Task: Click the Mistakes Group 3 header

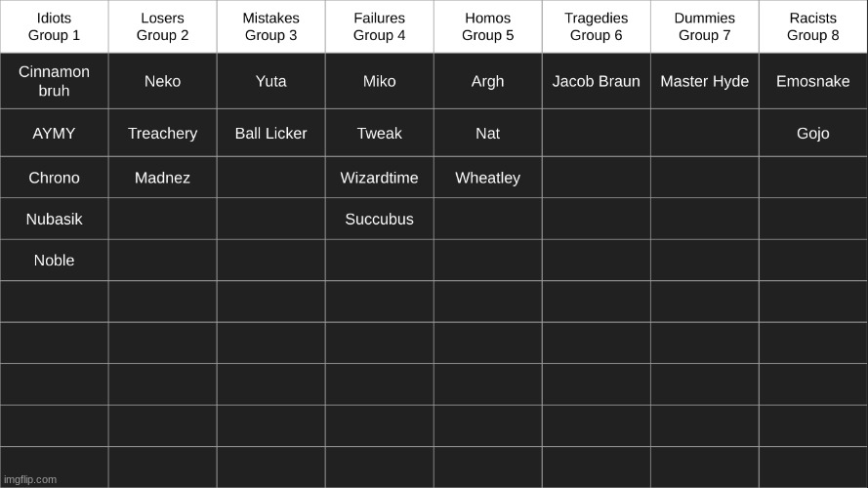Action: click(271, 26)
